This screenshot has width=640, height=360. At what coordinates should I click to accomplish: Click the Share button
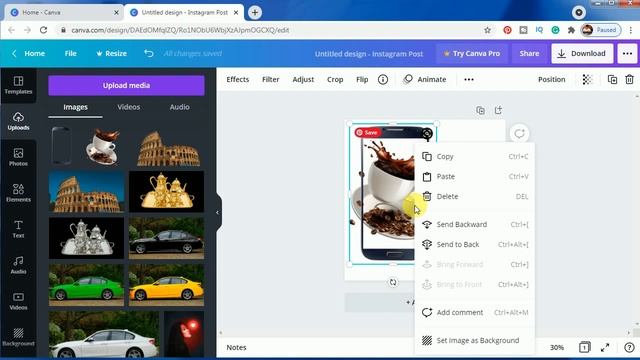point(529,53)
